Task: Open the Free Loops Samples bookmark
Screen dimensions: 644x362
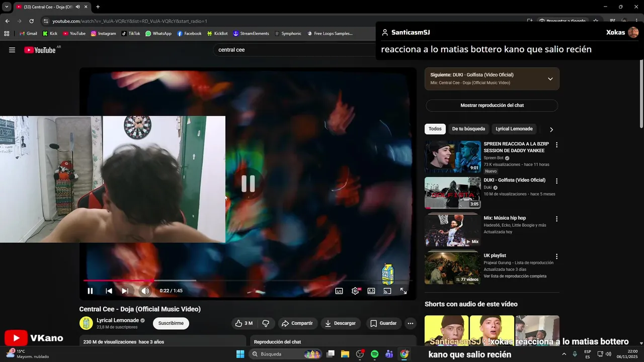Action: click(x=330, y=34)
